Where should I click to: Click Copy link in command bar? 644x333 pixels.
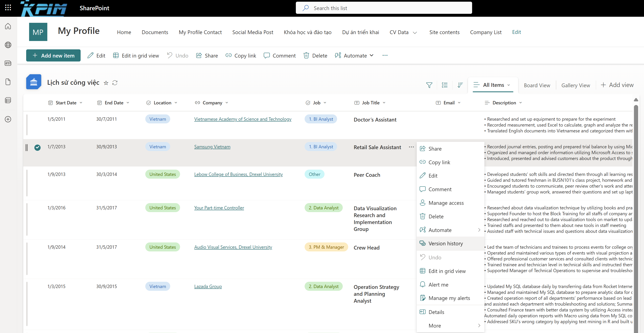[x=241, y=55]
